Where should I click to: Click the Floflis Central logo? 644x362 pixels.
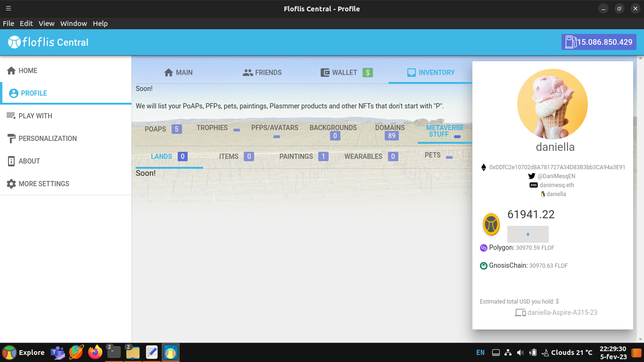tap(48, 42)
